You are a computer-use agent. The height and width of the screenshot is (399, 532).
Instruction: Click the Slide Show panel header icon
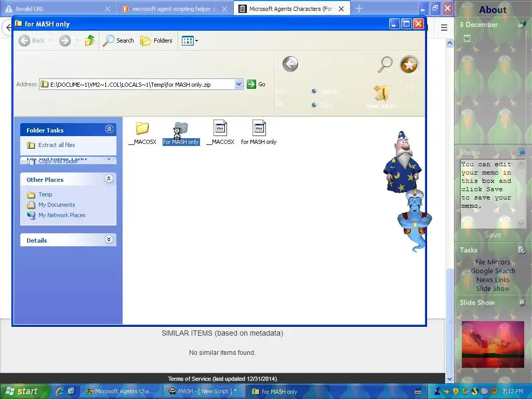click(522, 302)
